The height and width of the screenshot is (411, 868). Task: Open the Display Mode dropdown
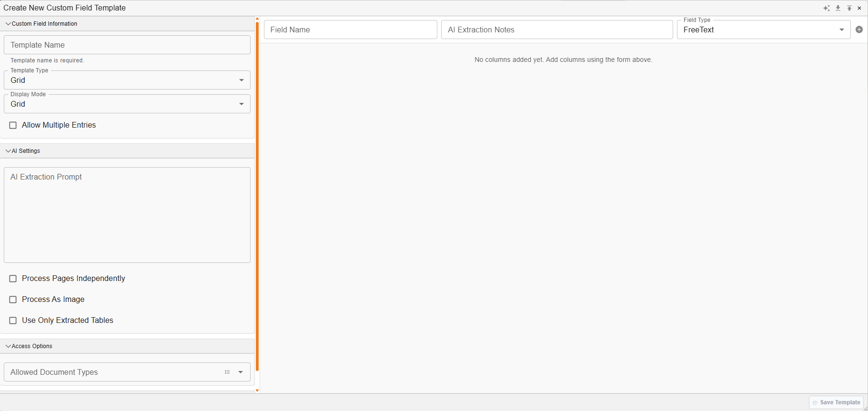point(127,104)
